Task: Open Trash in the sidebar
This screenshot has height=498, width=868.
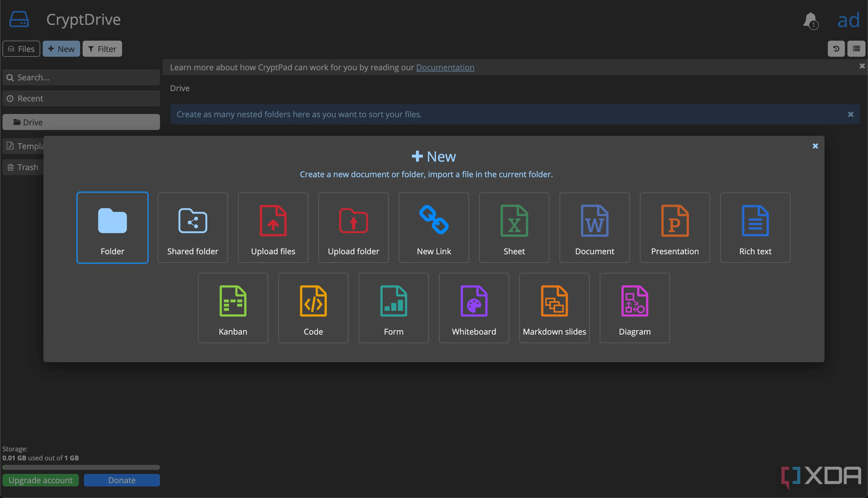Action: coord(23,167)
